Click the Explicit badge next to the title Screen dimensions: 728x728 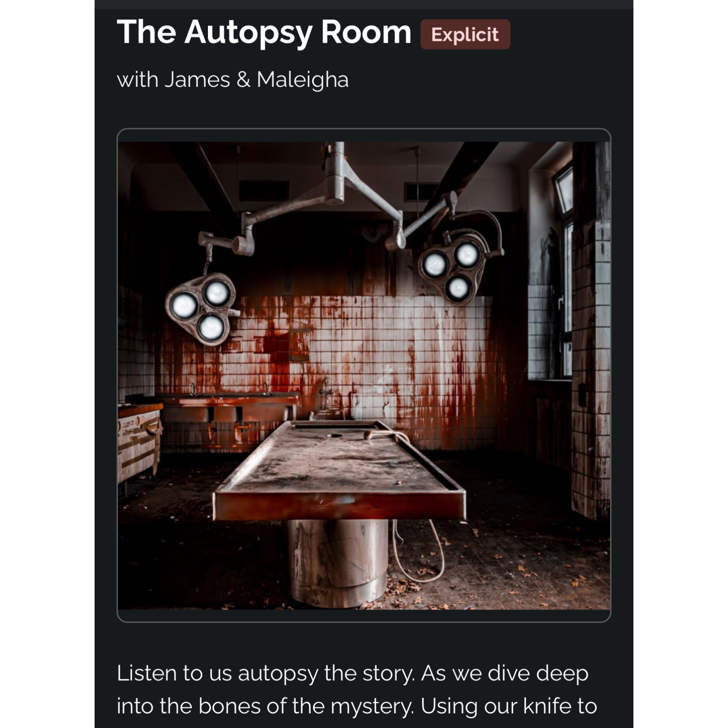[x=465, y=35]
